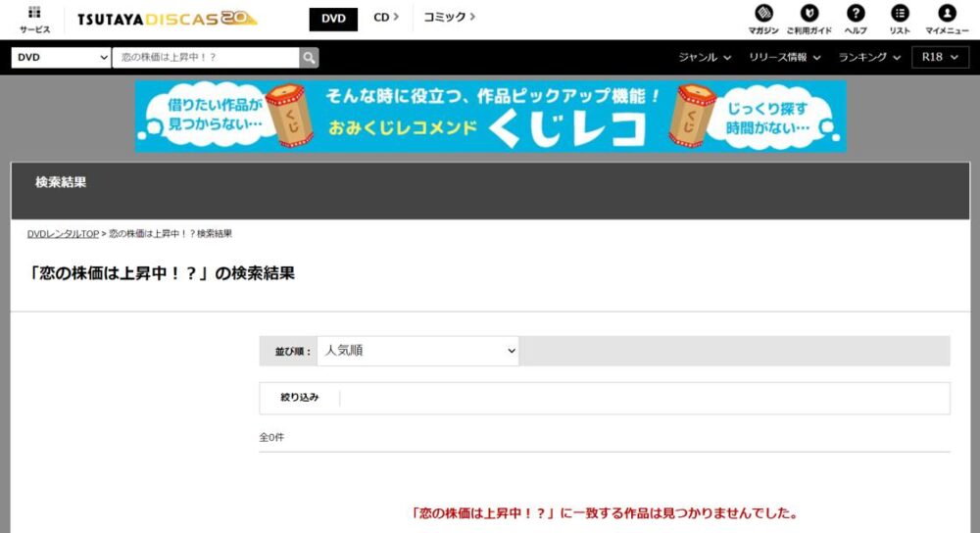Open the マイメニュー user icon

pyautogui.click(x=947, y=20)
